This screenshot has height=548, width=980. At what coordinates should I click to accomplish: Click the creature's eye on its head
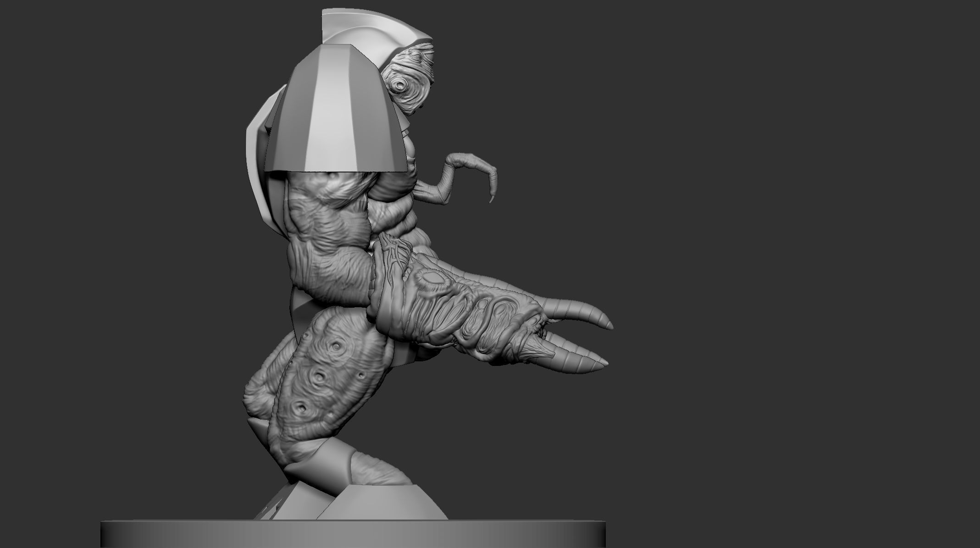(x=400, y=85)
